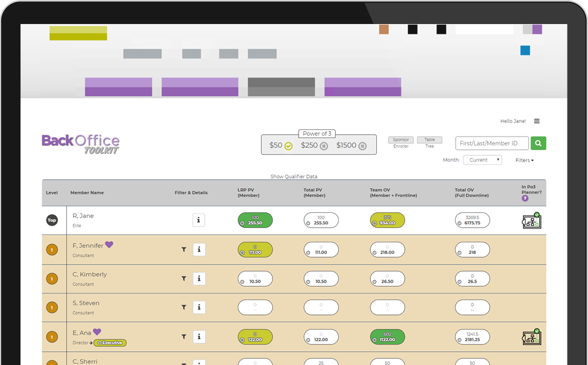Image resolution: width=588 pixels, height=365 pixels.
Task: Expand the Filters dropdown
Action: pyautogui.click(x=524, y=161)
